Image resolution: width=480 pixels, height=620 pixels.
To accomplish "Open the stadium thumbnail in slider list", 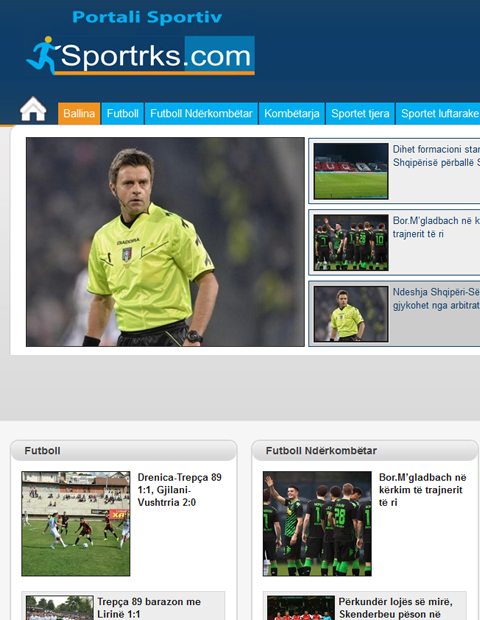I will 351,171.
